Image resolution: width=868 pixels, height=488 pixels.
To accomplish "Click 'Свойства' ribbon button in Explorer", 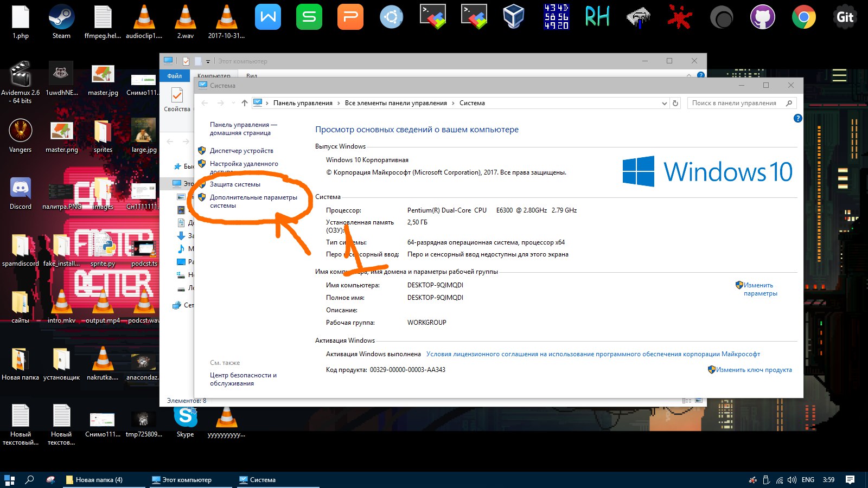I will (177, 100).
